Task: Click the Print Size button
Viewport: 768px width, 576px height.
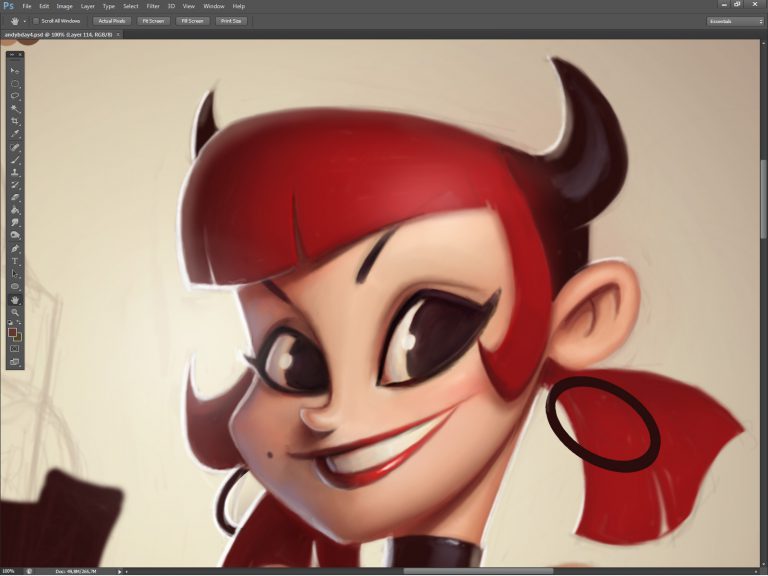Action: (231, 21)
